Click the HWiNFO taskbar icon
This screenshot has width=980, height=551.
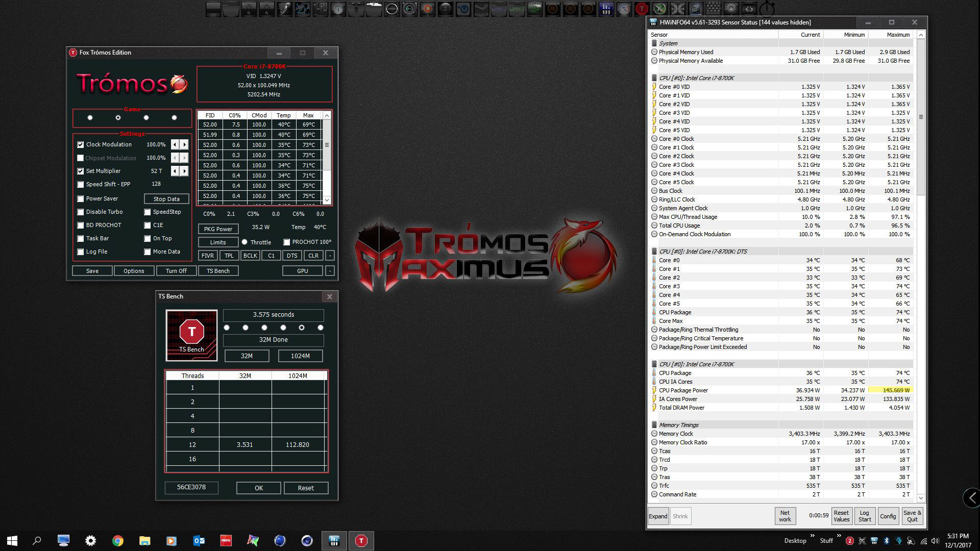point(334,541)
